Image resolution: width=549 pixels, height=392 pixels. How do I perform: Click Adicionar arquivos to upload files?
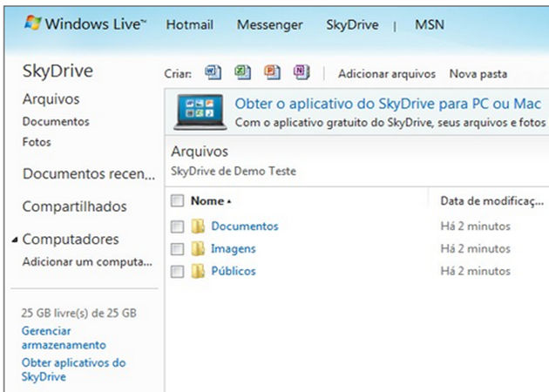[386, 74]
